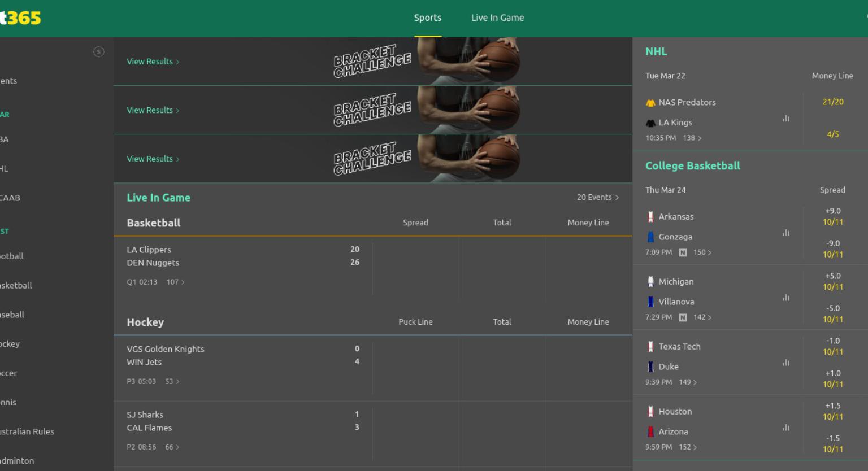Click the NAS Predators team logo

tap(650, 103)
